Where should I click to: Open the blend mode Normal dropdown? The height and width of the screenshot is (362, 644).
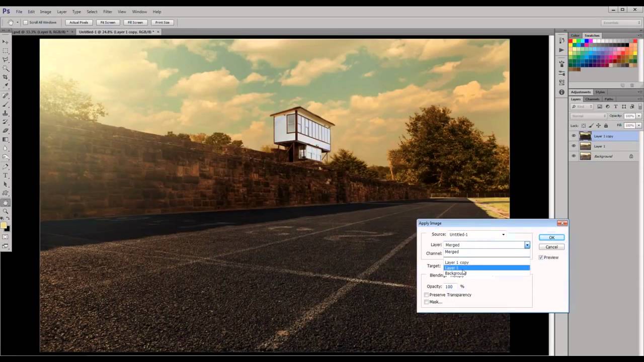tap(589, 116)
